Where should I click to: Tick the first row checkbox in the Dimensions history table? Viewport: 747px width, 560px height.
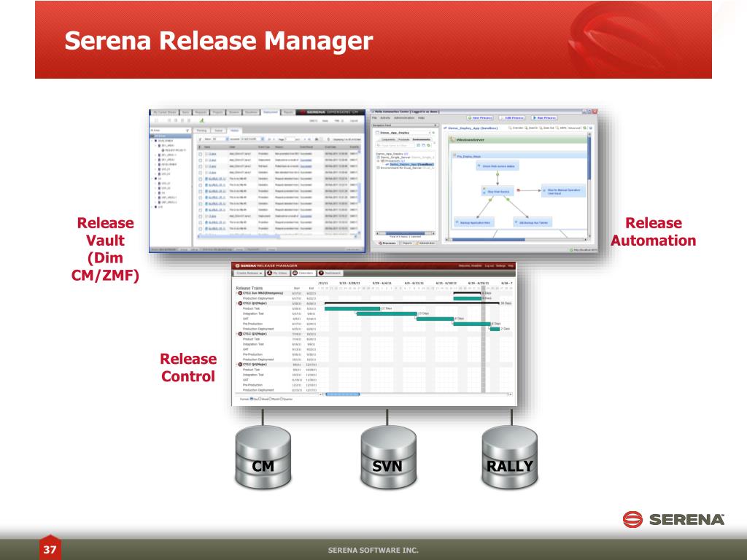[201, 154]
